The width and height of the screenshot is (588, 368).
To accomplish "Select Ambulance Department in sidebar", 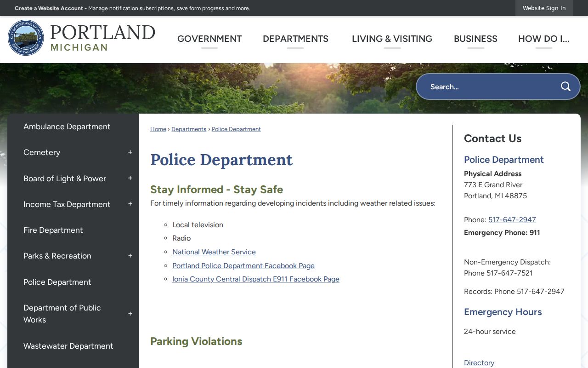I will (67, 126).
